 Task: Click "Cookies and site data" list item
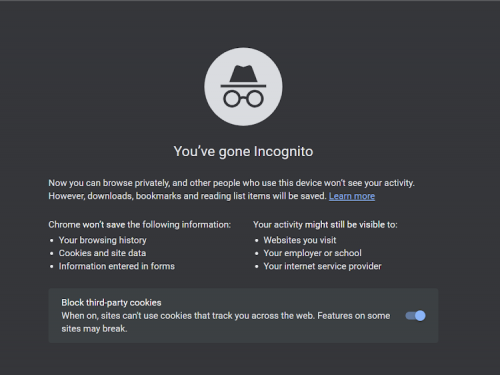tap(102, 253)
